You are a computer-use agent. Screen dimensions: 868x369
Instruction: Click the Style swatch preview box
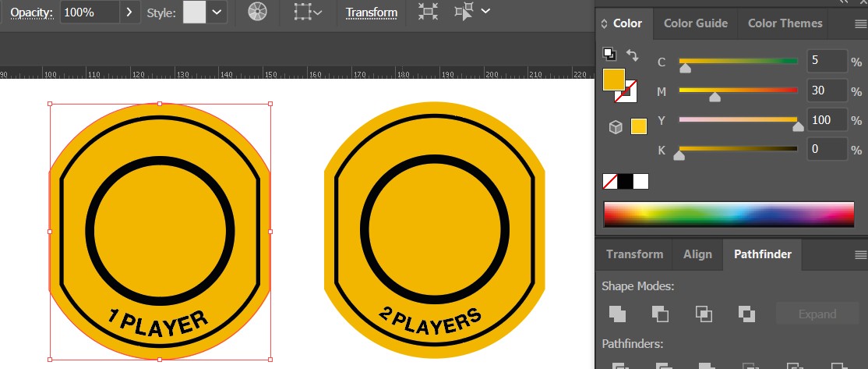click(194, 12)
